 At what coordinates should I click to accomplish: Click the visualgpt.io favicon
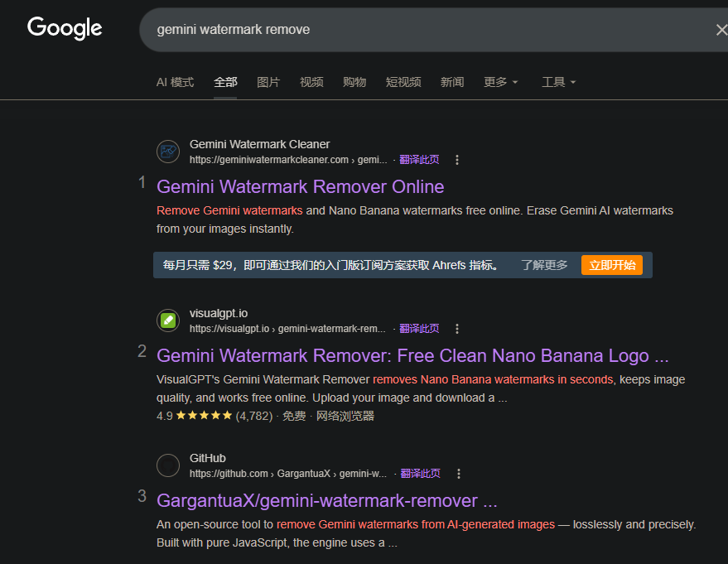168,321
